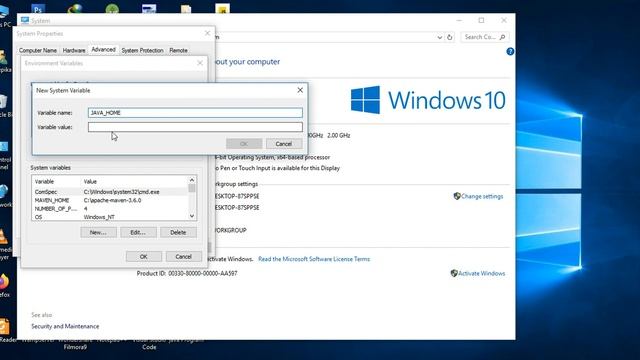Click Edit... under System variables
This screenshot has width=640, height=360.
(x=138, y=232)
